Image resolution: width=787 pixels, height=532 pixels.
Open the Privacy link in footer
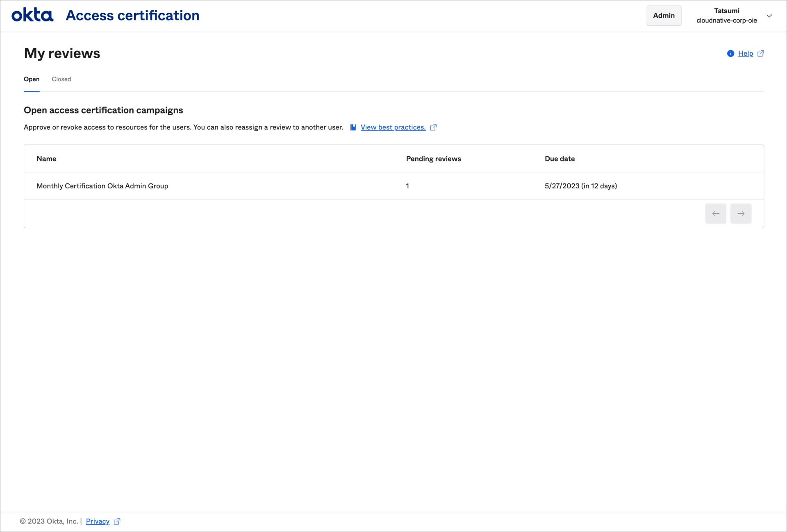(x=98, y=521)
